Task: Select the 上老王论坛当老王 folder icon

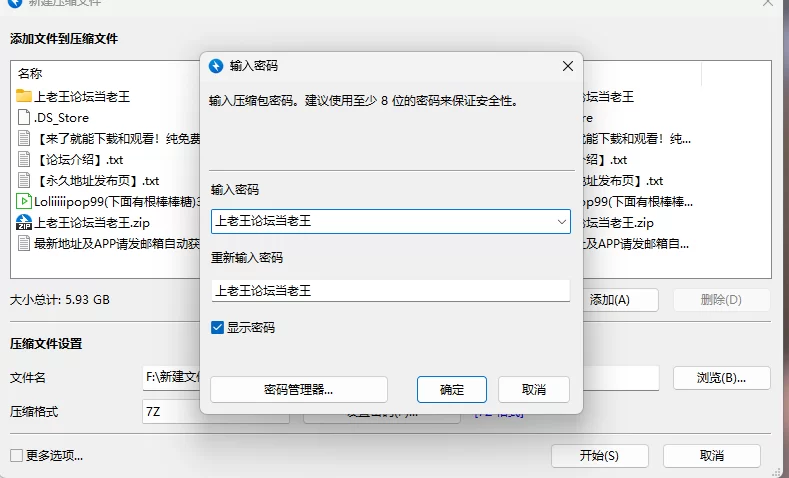Action: tap(24, 96)
